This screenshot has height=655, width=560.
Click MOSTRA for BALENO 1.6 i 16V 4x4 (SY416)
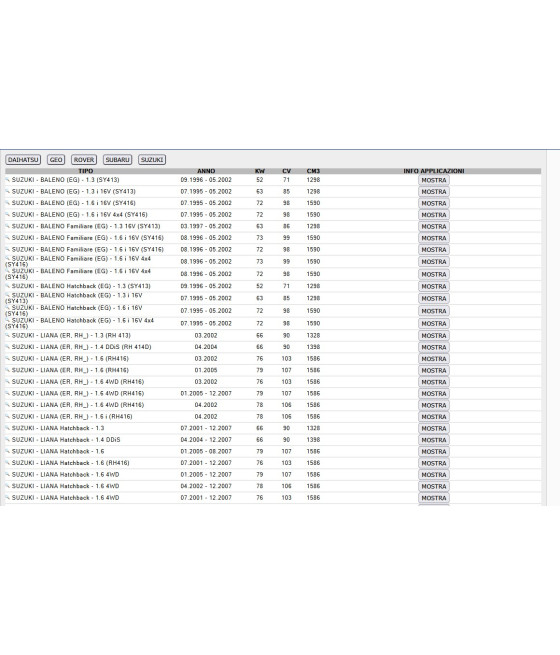click(x=434, y=215)
